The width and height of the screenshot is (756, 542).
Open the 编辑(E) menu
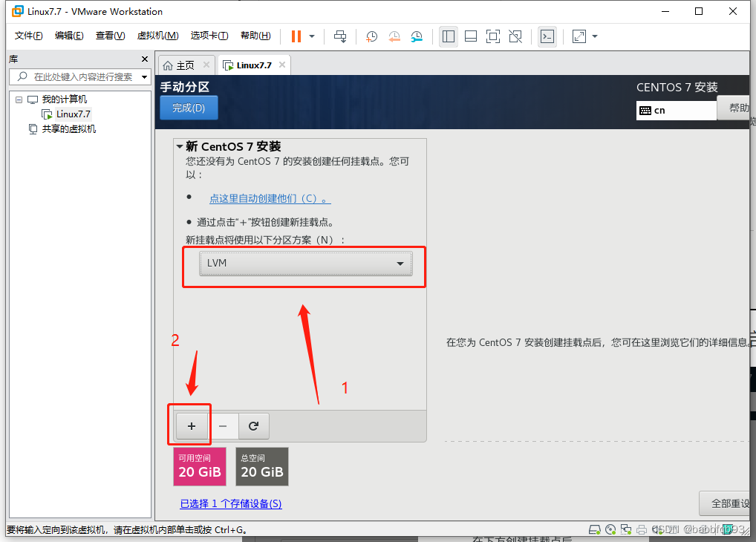tap(69, 36)
